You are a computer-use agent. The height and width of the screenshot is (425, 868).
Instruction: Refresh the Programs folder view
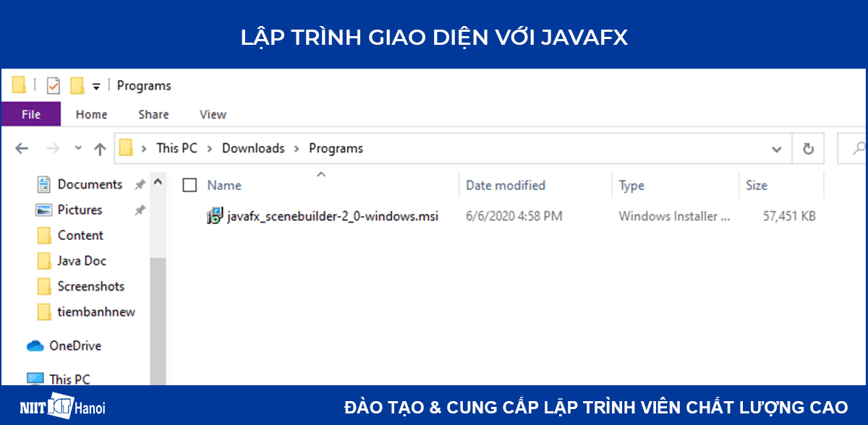click(x=808, y=149)
